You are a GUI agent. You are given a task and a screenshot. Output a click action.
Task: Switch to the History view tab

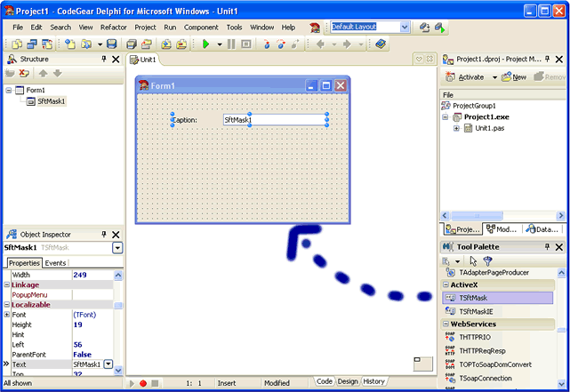click(373, 381)
